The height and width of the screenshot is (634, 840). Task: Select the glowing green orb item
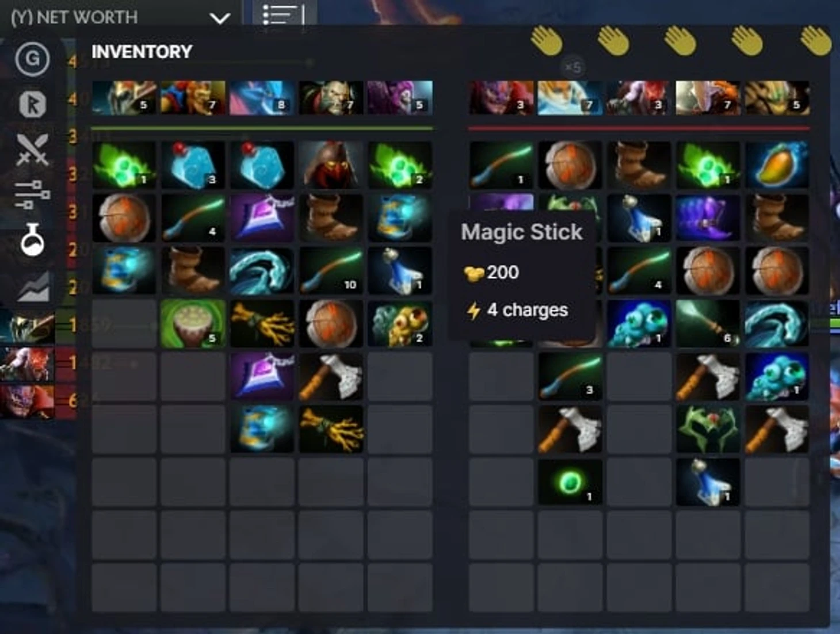(x=570, y=483)
